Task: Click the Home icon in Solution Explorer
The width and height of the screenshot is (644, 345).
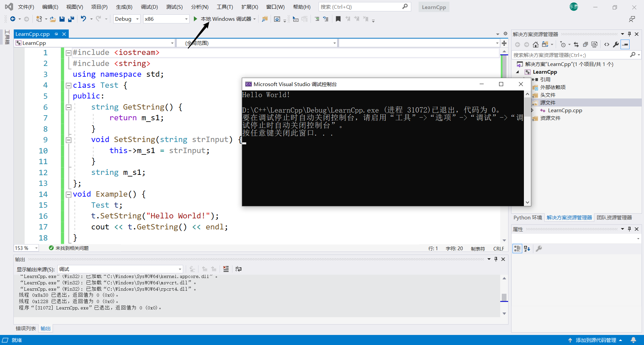Action: point(536,45)
